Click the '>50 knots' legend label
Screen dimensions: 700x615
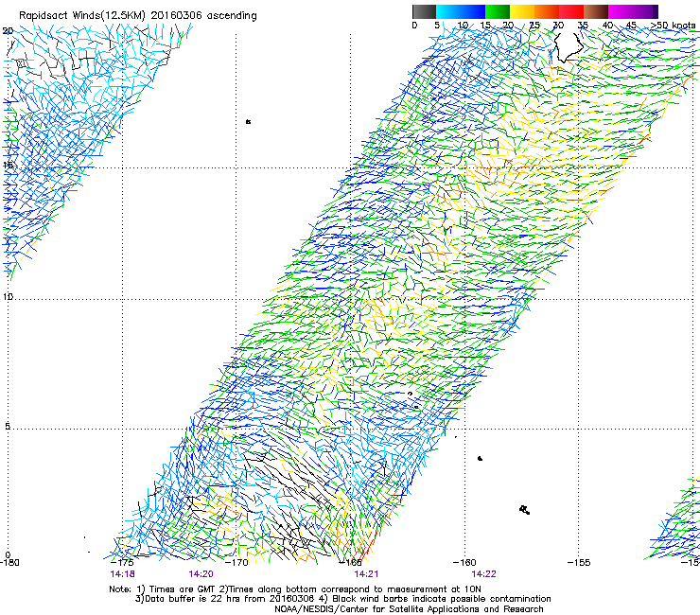coord(674,26)
